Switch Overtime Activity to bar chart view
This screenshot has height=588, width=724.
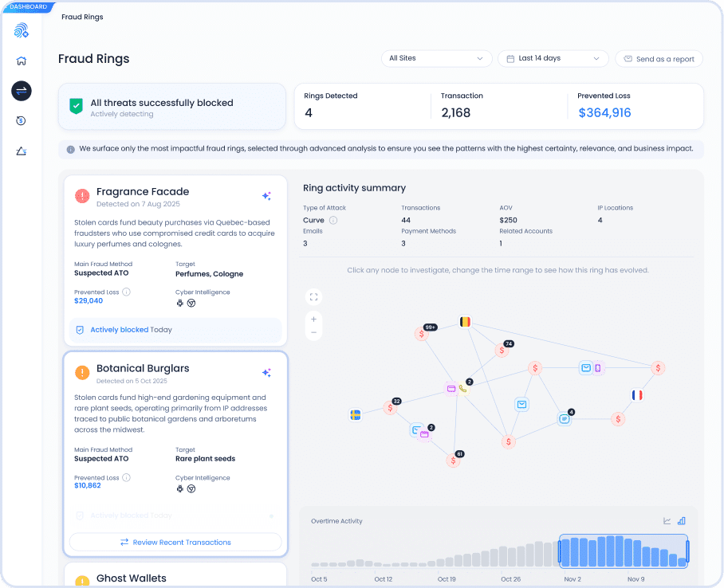pos(682,521)
